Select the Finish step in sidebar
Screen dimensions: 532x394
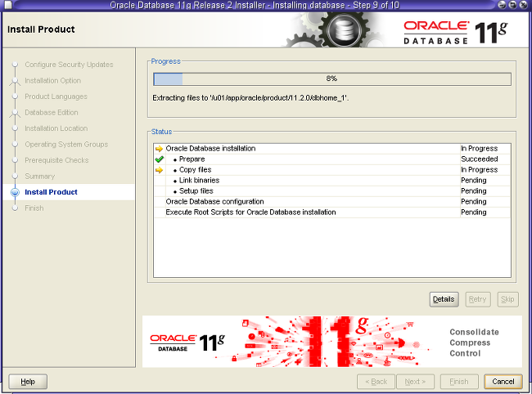pyautogui.click(x=34, y=208)
